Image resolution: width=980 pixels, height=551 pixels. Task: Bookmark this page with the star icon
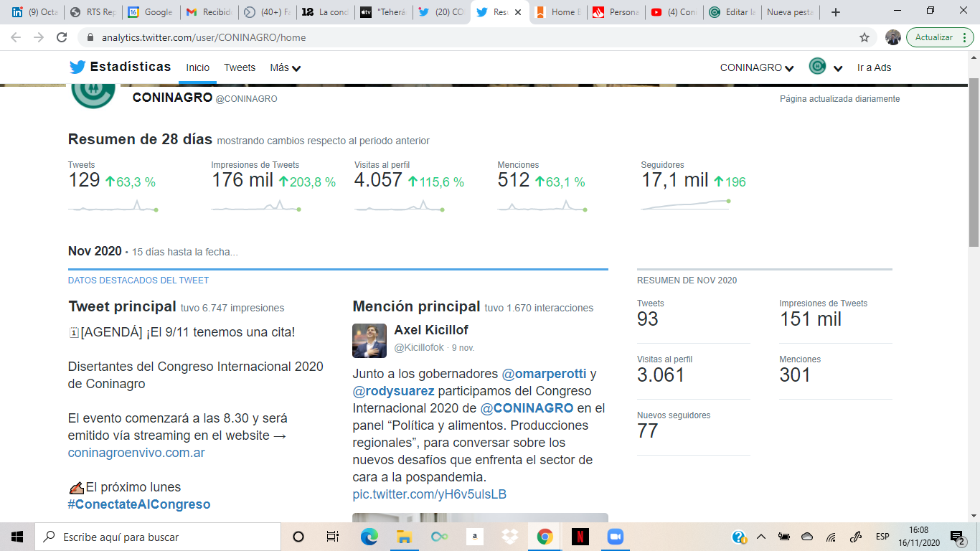click(x=864, y=37)
